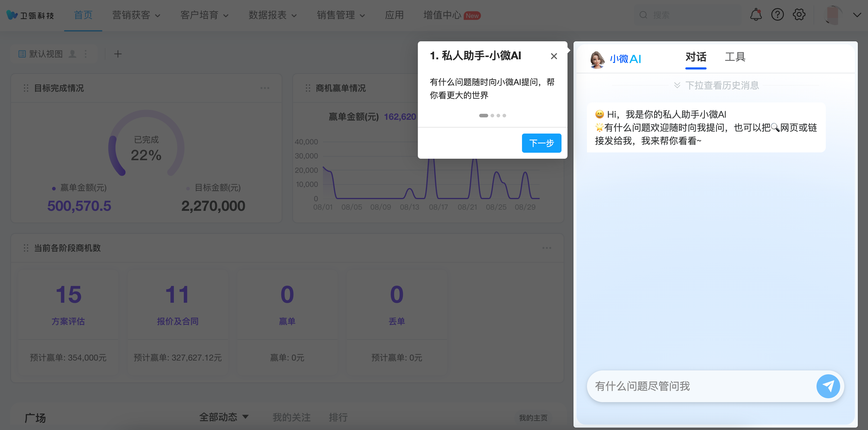Go to 首页 tab
The width and height of the screenshot is (868, 430).
click(x=83, y=15)
